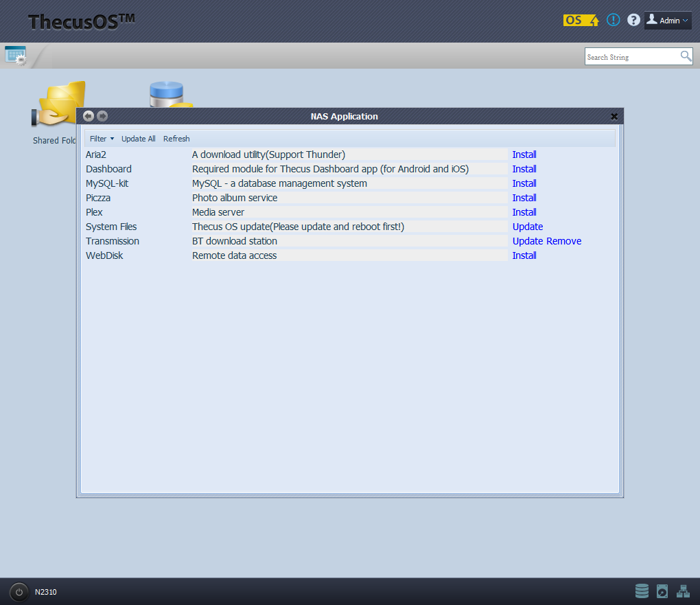This screenshot has height=605, width=700.
Task: Open the control panel calendar icon
Action: [x=15, y=56]
